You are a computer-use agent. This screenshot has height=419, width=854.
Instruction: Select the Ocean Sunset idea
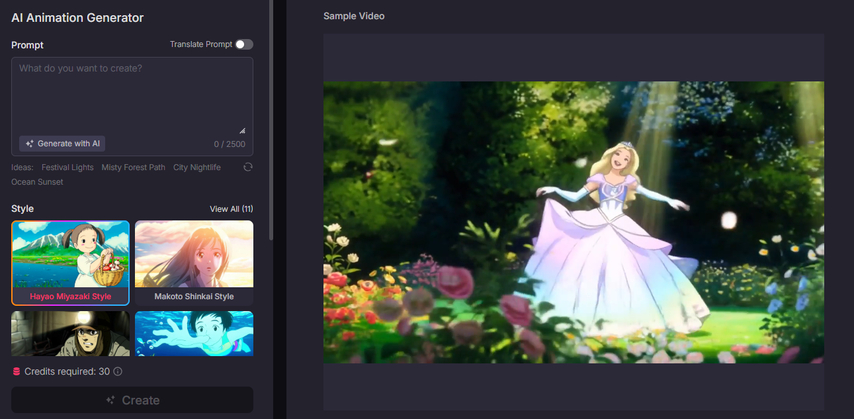36,182
